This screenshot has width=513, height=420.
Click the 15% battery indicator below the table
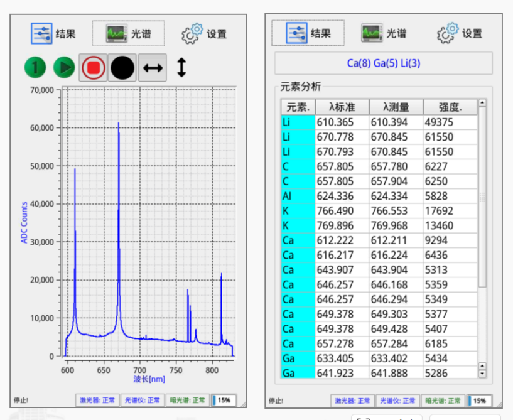pos(480,401)
